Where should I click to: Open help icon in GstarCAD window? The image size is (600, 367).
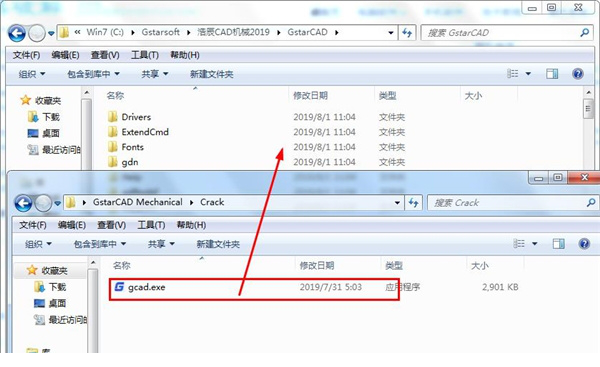pos(578,73)
